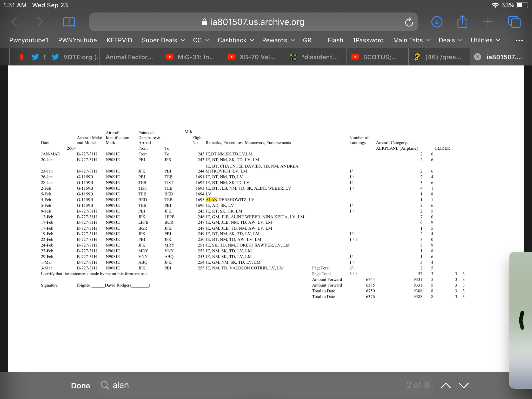Switch to the SCOTUS YouTube tab

(x=377, y=57)
